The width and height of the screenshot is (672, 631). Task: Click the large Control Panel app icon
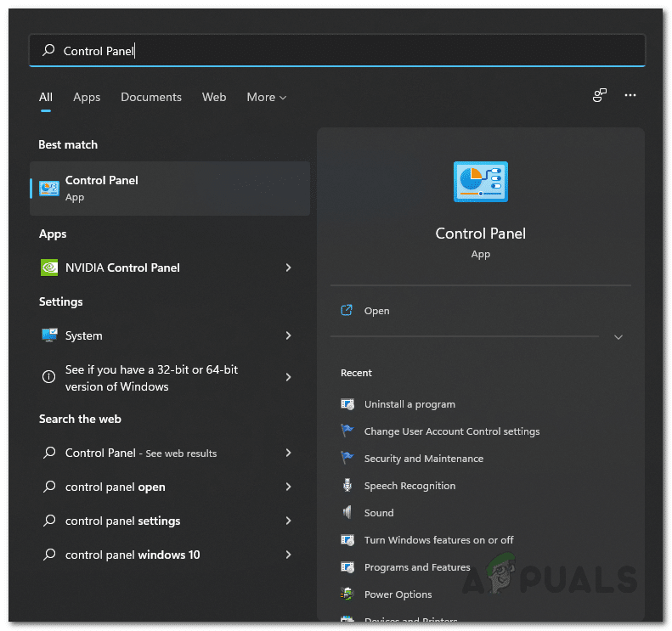480,182
